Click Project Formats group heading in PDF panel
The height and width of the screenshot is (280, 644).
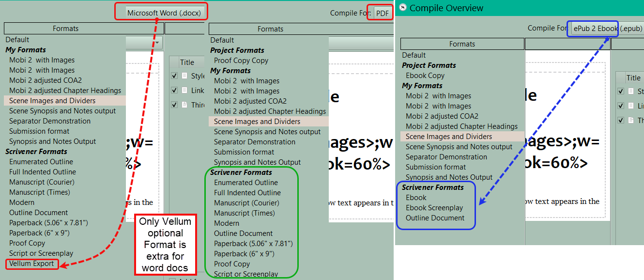[237, 50]
